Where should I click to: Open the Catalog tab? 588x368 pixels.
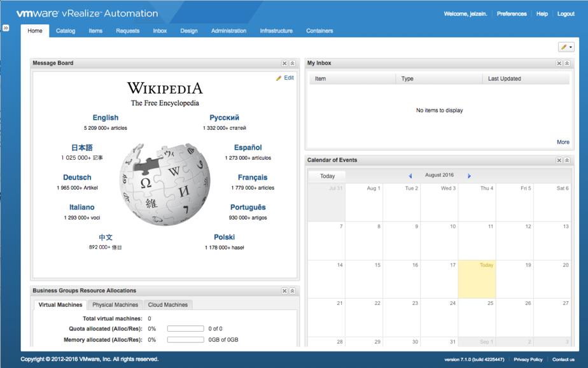point(66,31)
